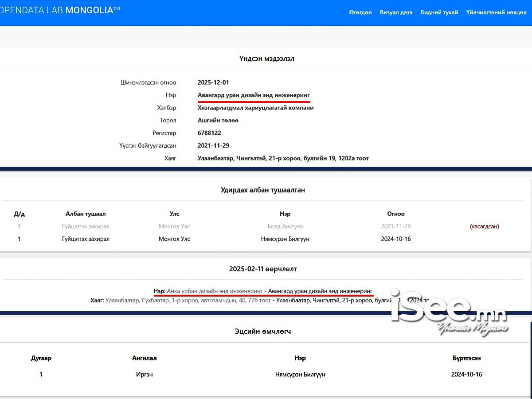
Task: Click the Эцсийн өмчлөгч section heading
Action: (263, 331)
